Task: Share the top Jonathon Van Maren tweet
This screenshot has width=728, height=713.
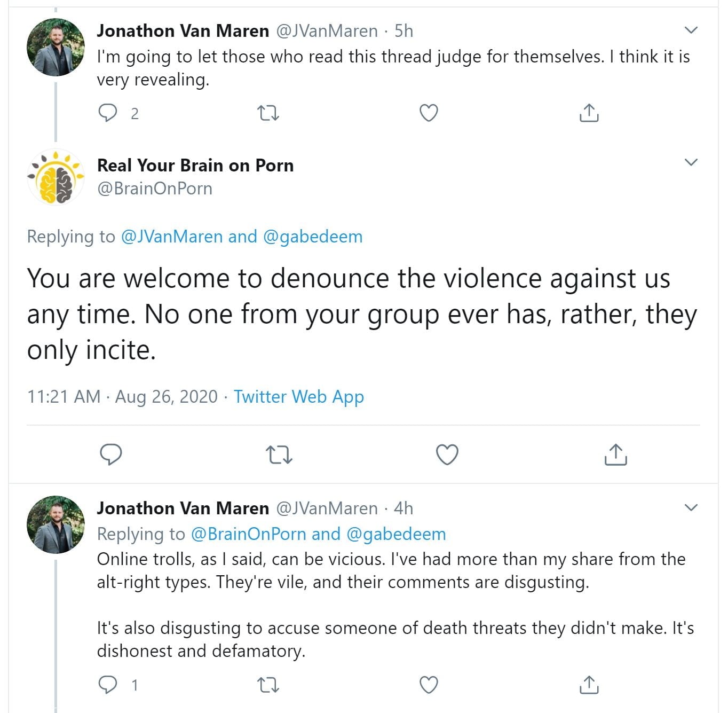Action: pyautogui.click(x=589, y=113)
